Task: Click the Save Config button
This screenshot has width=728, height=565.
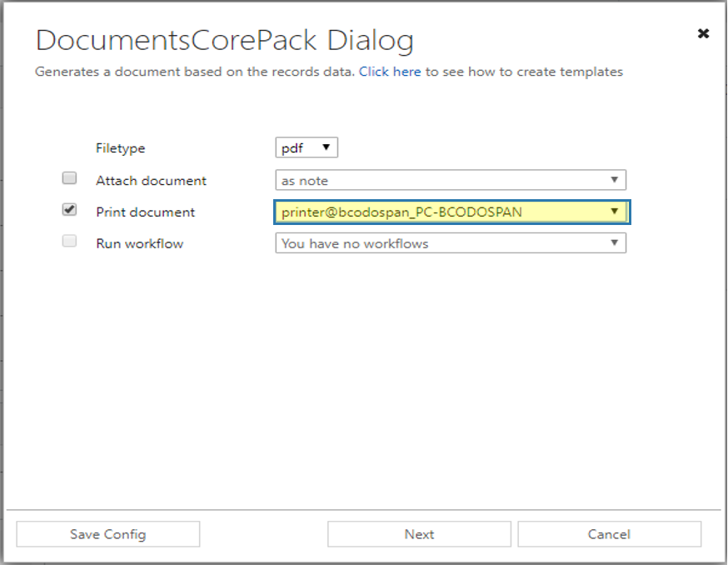Action: [108, 534]
